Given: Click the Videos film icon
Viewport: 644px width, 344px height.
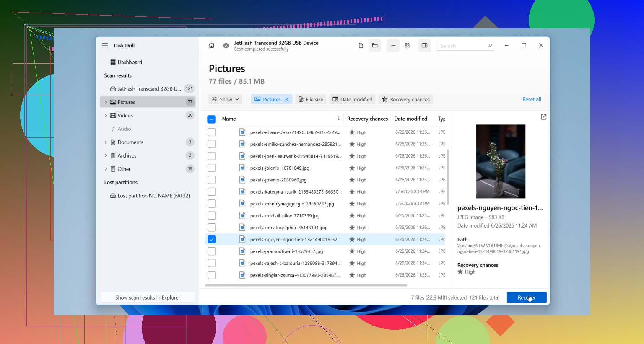Looking at the screenshot, I should [113, 116].
